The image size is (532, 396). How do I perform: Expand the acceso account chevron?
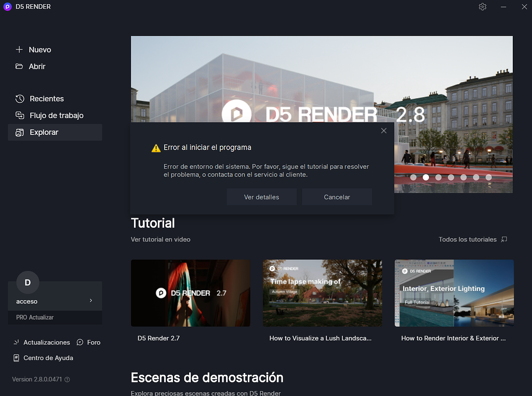point(90,300)
